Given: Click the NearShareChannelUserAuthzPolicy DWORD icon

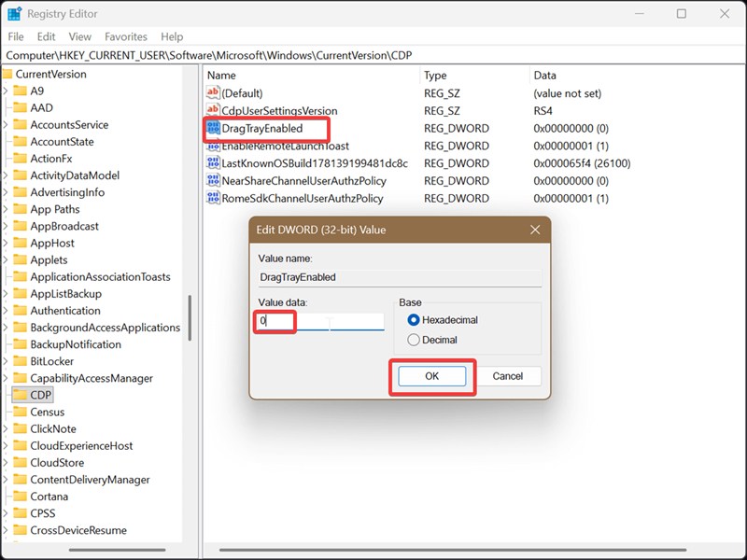Looking at the screenshot, I should click(213, 180).
